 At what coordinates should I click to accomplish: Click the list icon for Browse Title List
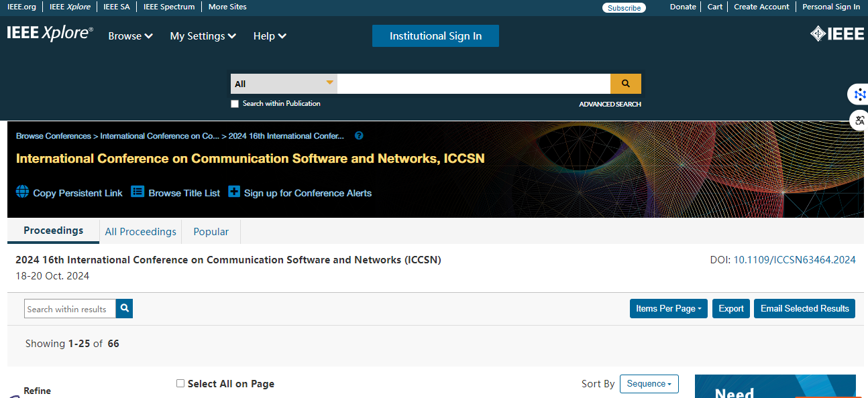(138, 192)
